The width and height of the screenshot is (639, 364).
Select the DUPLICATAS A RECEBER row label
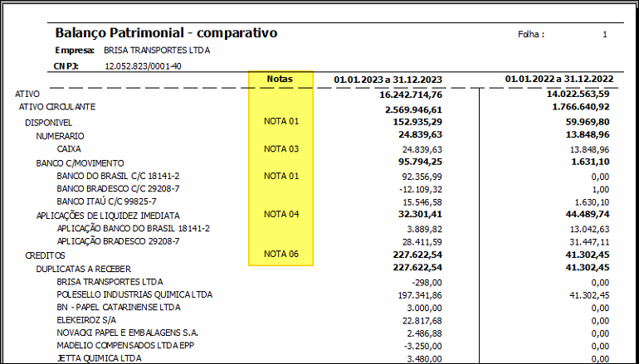(x=84, y=269)
